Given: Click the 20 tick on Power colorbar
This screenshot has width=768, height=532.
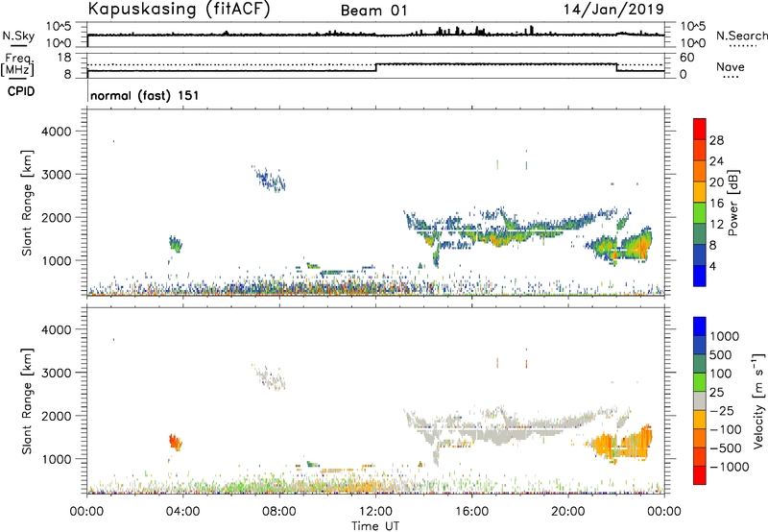Looking at the screenshot, I should 716,182.
